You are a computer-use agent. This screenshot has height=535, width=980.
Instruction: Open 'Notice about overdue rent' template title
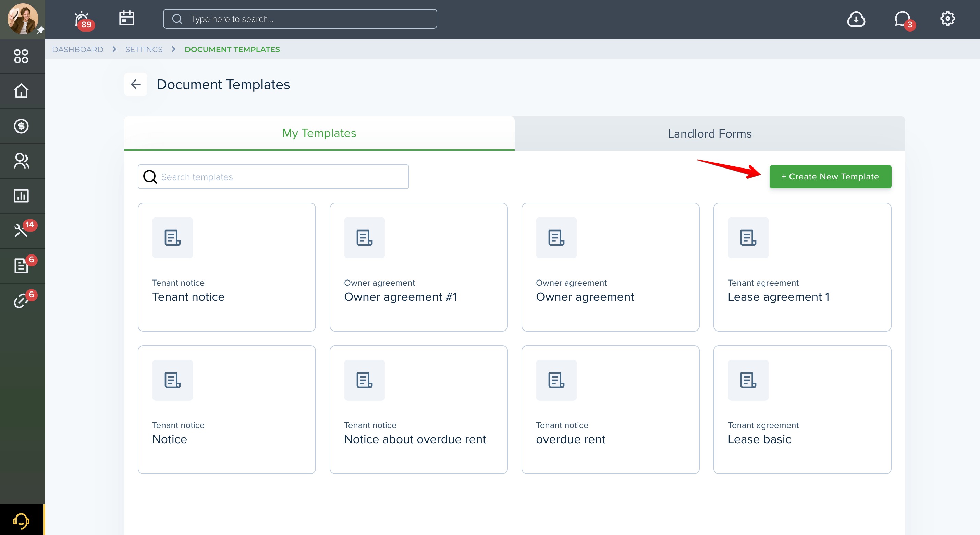tap(415, 439)
